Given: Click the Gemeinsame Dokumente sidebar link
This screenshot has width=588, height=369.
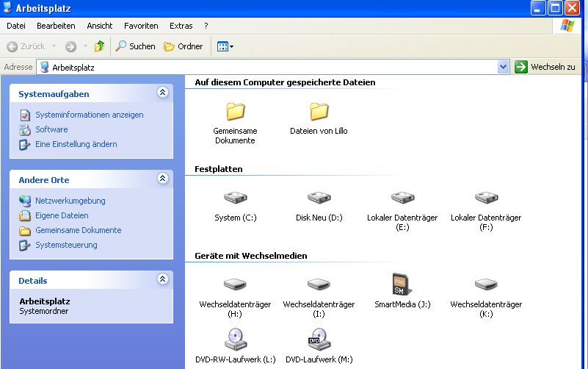Looking at the screenshot, I should (x=79, y=230).
